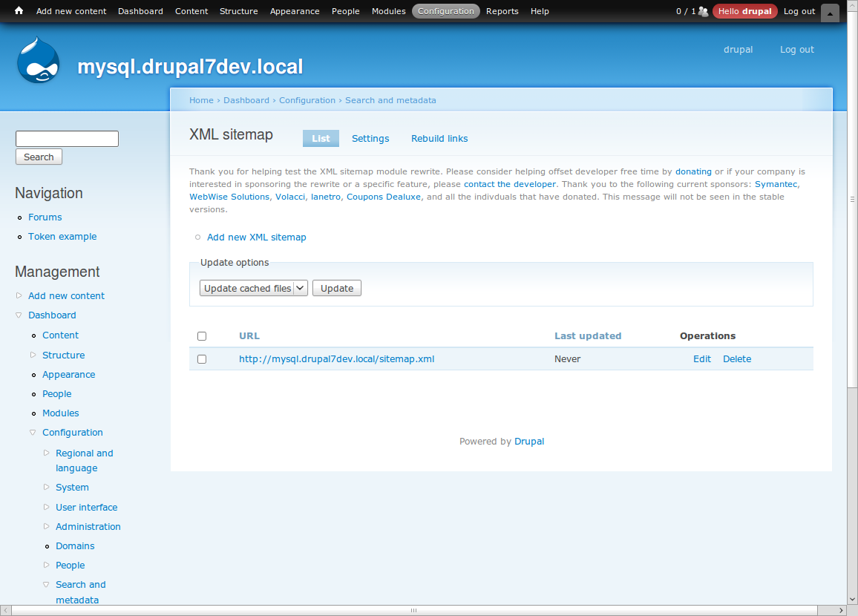Open Reports in the admin toolbar
This screenshot has width=858, height=616.
click(x=502, y=11)
